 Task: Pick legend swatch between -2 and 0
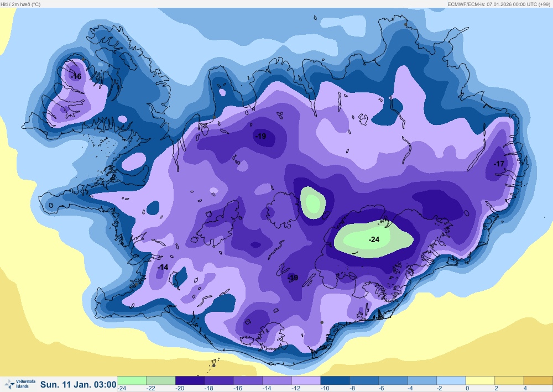tap(451, 380)
